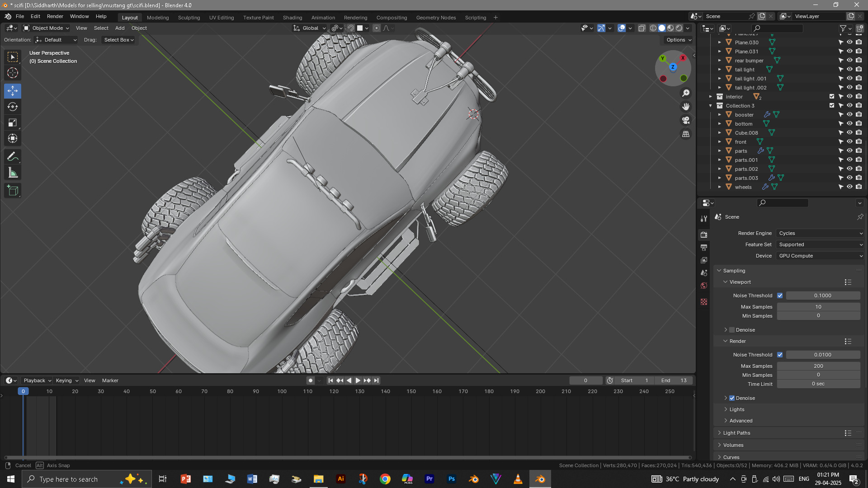Enable auto keying record button

click(310, 380)
